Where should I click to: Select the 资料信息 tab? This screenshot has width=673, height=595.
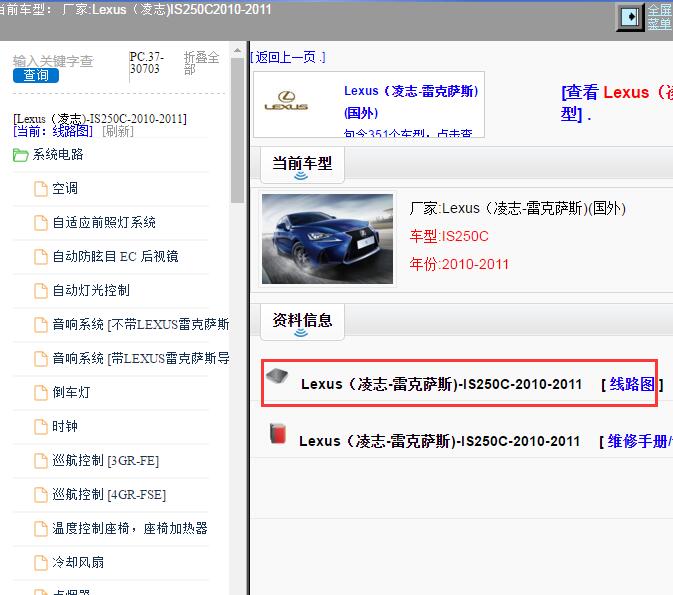(302, 322)
